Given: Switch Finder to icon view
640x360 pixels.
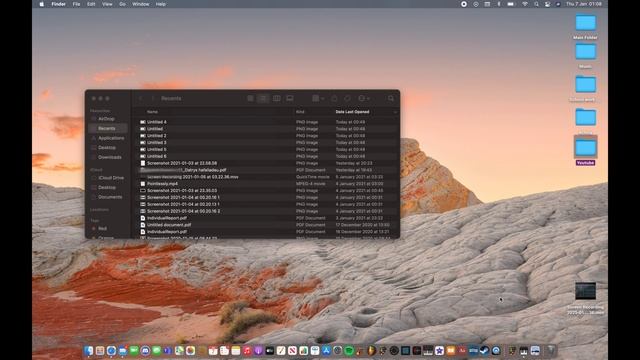Looking at the screenshot, I should 250,98.
